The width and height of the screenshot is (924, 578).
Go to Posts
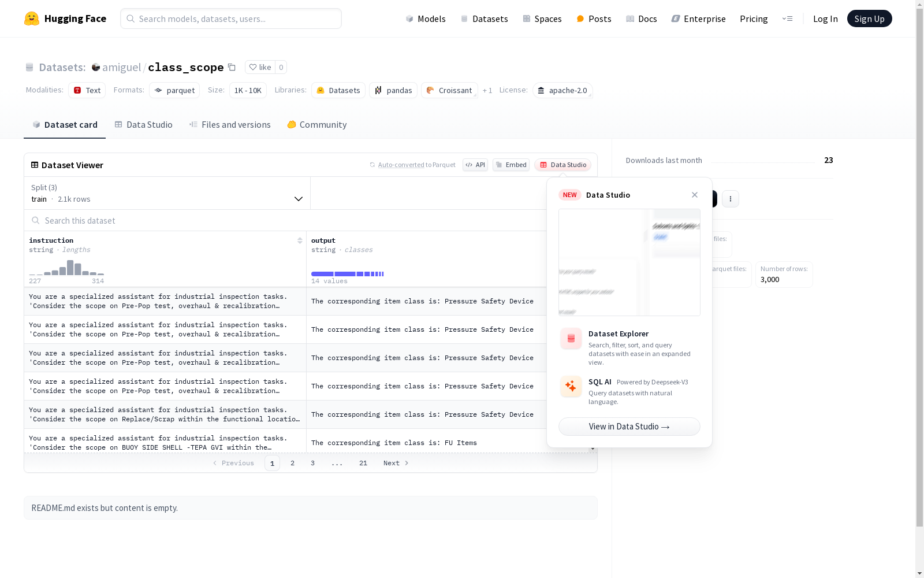click(594, 18)
